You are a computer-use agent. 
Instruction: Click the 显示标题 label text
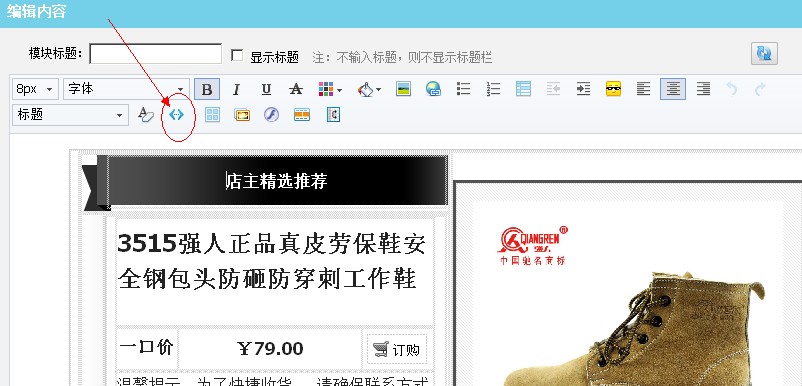pos(275,57)
